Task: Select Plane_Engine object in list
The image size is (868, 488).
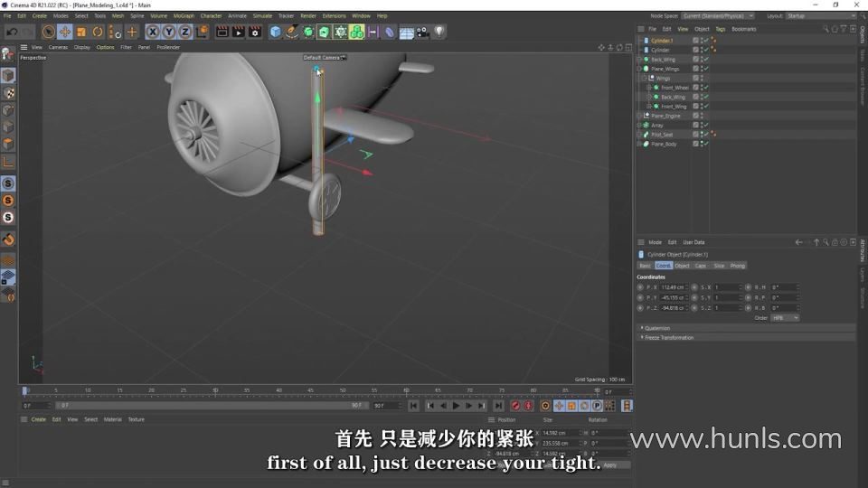Action: (665, 117)
